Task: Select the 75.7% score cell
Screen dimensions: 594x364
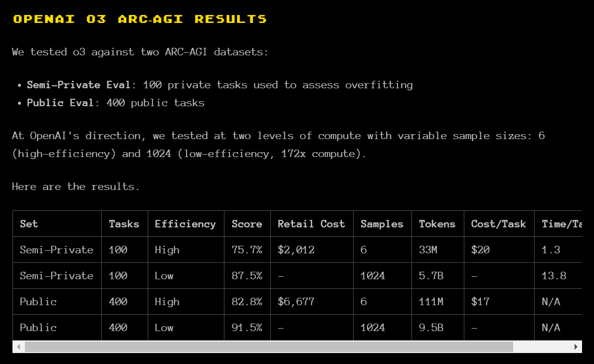Action: point(247,250)
